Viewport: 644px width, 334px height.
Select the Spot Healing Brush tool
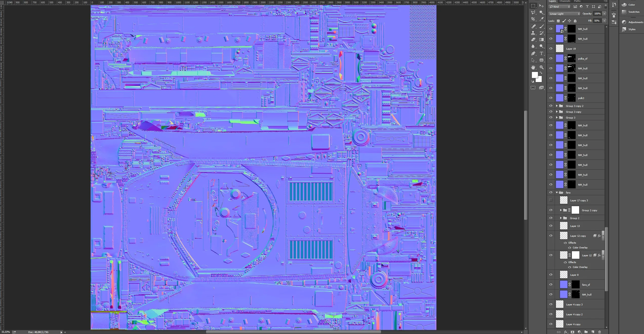(533, 26)
